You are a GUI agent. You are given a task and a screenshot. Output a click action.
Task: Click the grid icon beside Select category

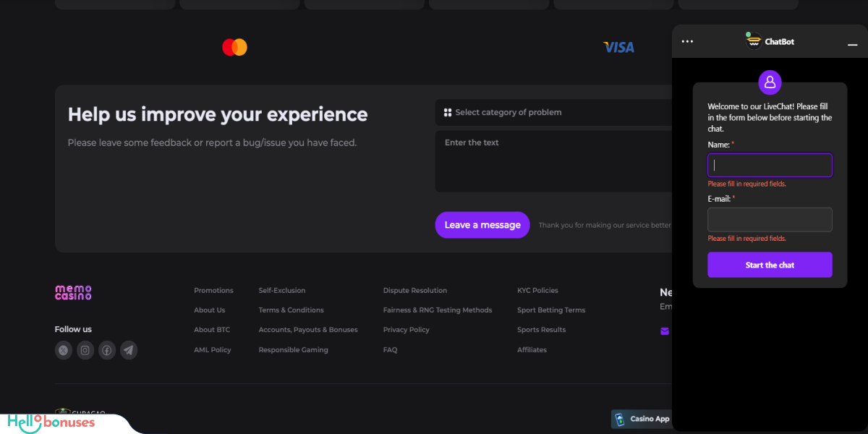click(x=448, y=112)
